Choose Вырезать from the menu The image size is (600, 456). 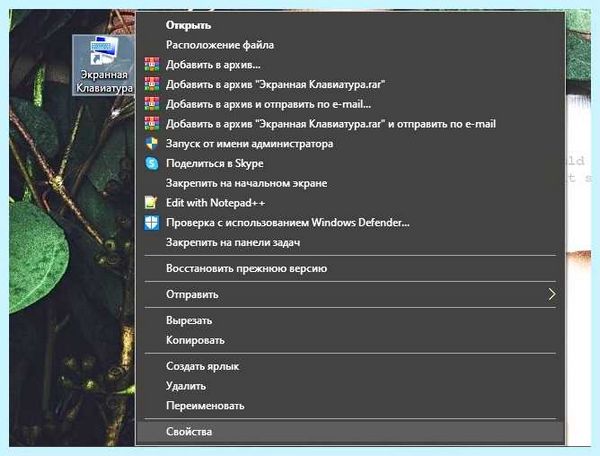[x=350, y=320]
